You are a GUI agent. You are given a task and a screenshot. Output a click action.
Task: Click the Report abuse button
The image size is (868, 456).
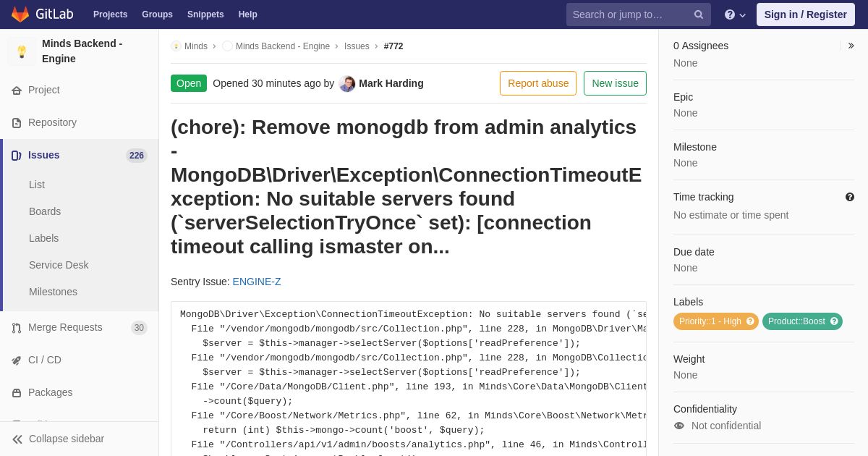[538, 83]
